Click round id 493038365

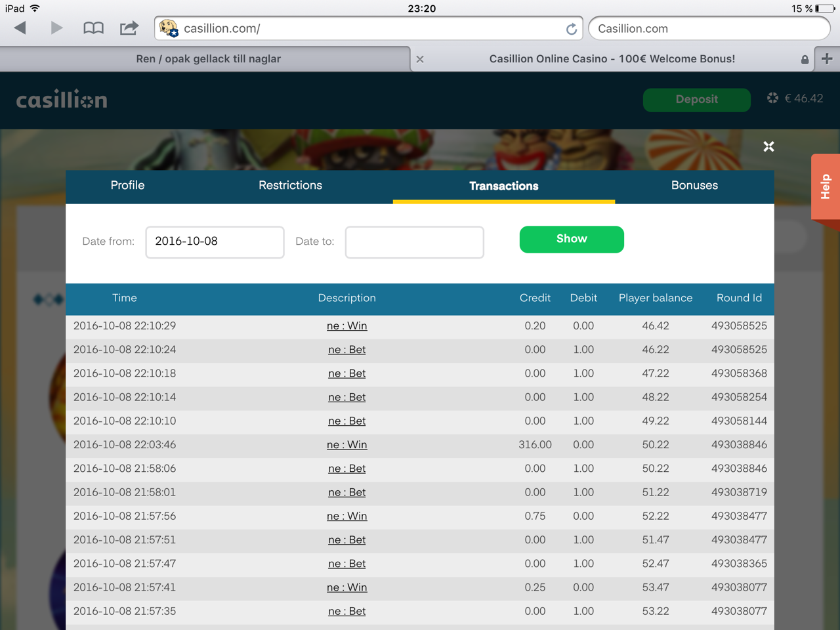click(x=739, y=564)
